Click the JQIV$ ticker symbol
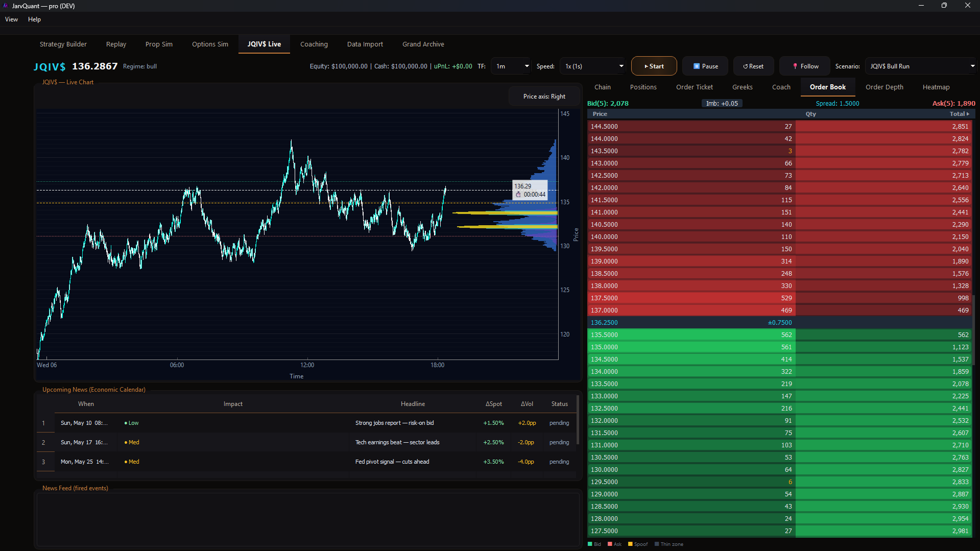Viewport: 980px width, 551px height. click(x=50, y=66)
